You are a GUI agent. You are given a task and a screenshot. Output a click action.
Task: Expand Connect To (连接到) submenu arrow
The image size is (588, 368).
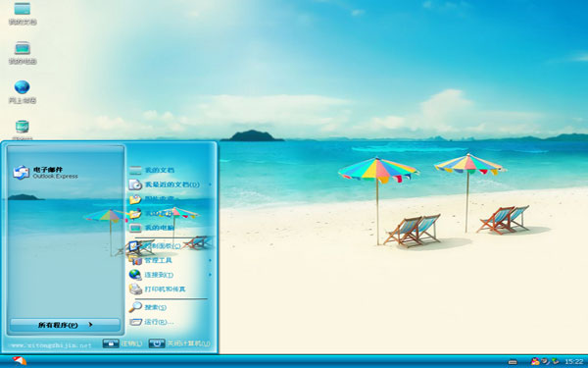210,275
